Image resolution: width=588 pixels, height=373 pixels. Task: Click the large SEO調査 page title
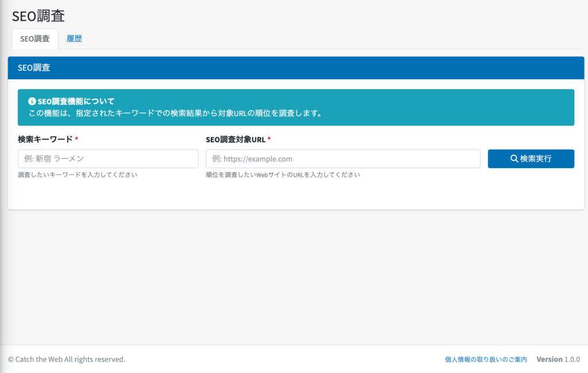point(38,15)
